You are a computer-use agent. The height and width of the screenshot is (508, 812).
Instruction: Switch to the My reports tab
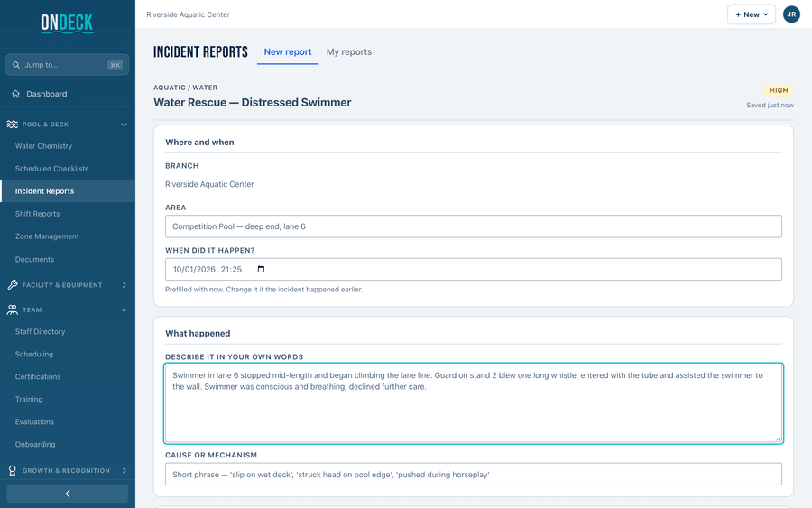pyautogui.click(x=349, y=51)
